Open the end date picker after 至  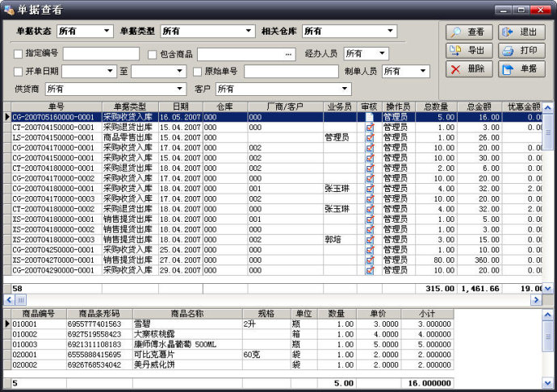click(x=179, y=71)
